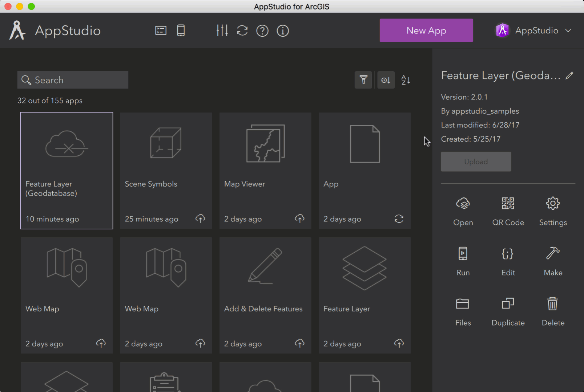The height and width of the screenshot is (392, 584).
Task: Click the refresh apps icon in toolbar
Action: (242, 31)
